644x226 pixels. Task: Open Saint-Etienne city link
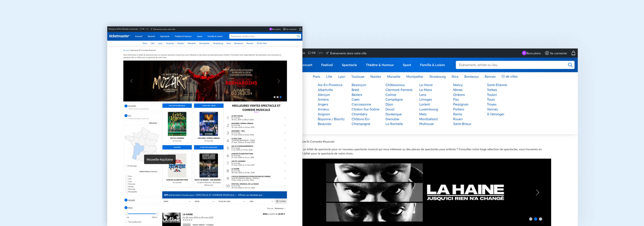coord(497,85)
